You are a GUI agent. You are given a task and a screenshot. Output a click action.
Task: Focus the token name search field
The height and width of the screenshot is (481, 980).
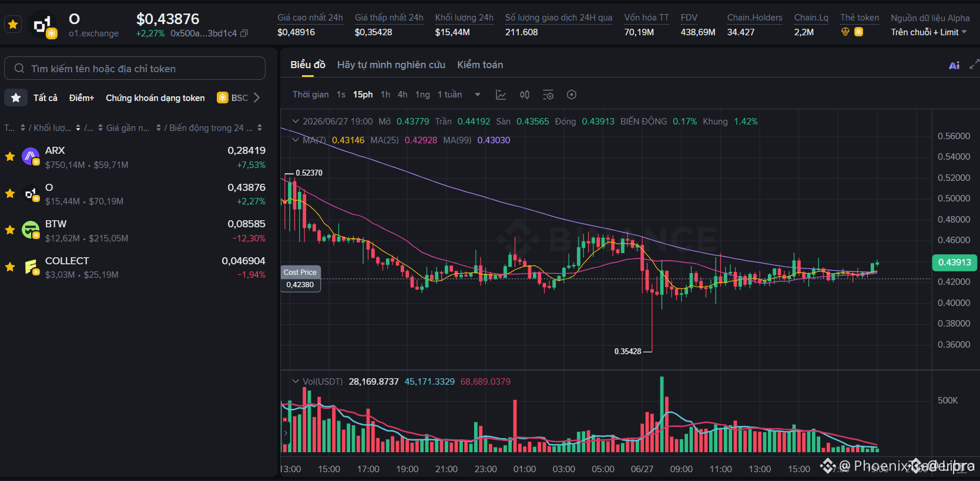point(135,69)
